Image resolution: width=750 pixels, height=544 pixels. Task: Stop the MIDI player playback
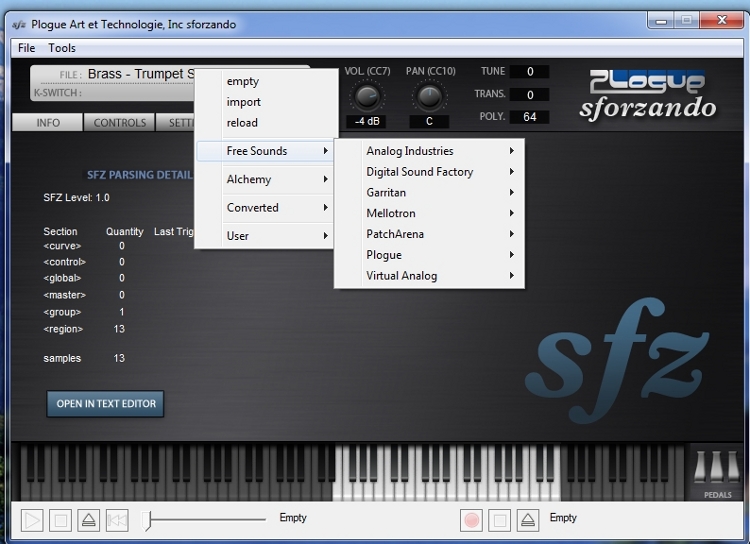(60, 520)
